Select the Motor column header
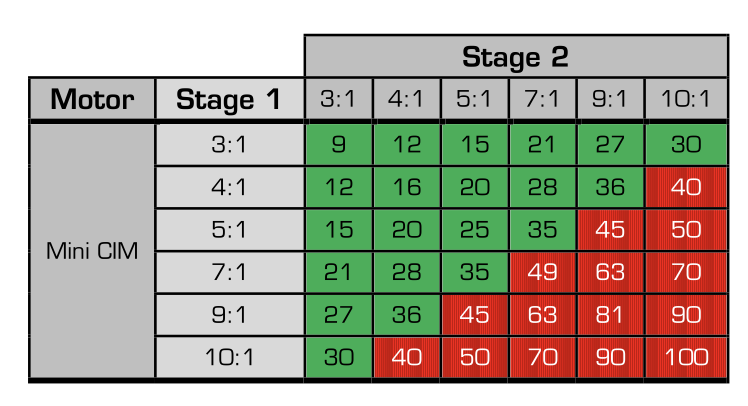This screenshot has height=406, width=748. (x=92, y=99)
